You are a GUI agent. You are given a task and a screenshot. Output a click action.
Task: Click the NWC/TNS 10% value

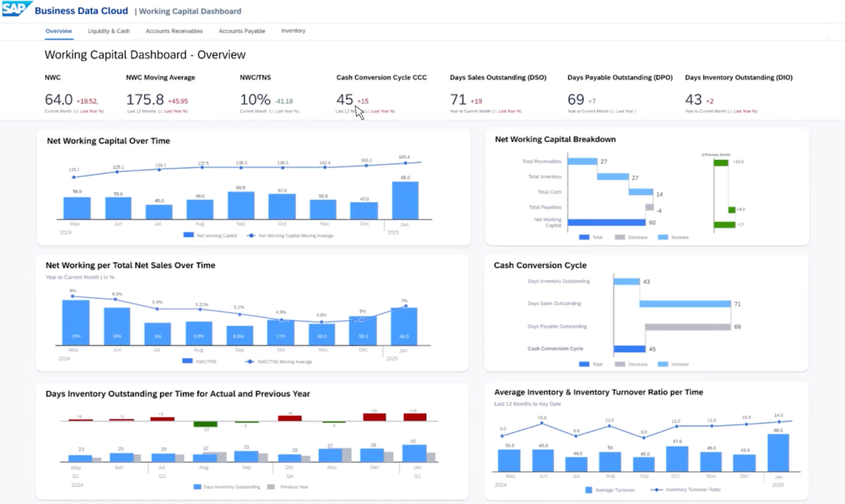tap(255, 99)
